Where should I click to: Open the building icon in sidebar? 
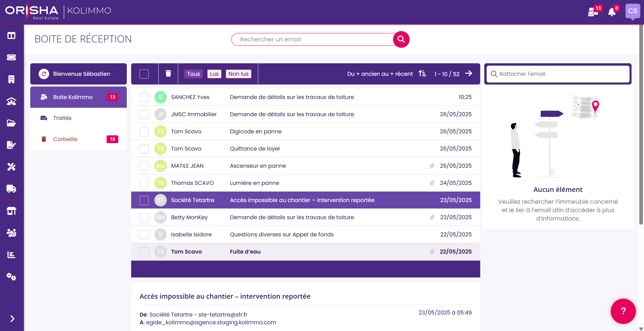click(x=11, y=79)
